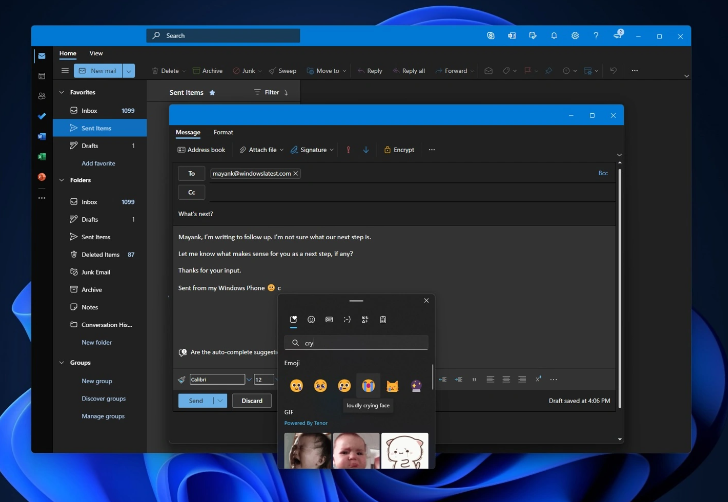Click the Attach file paperclip icon

(x=241, y=150)
